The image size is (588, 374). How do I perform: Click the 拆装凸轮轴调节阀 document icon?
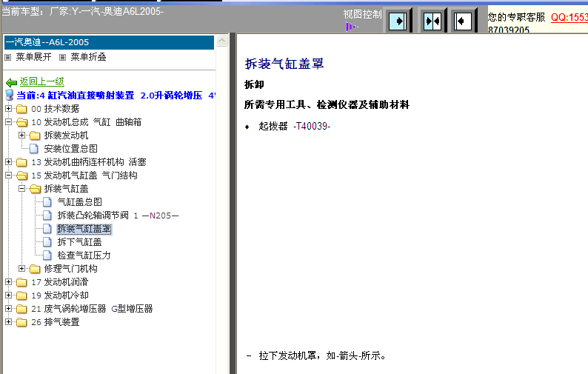pyautogui.click(x=47, y=216)
